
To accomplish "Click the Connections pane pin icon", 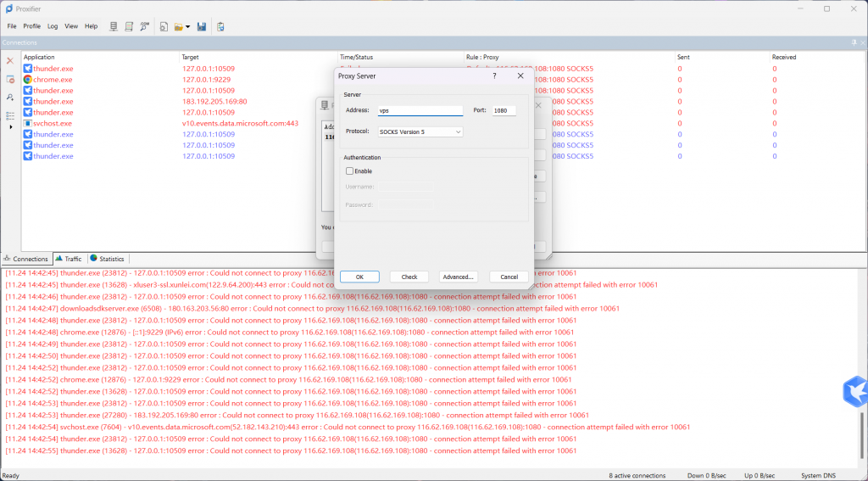I will point(854,42).
